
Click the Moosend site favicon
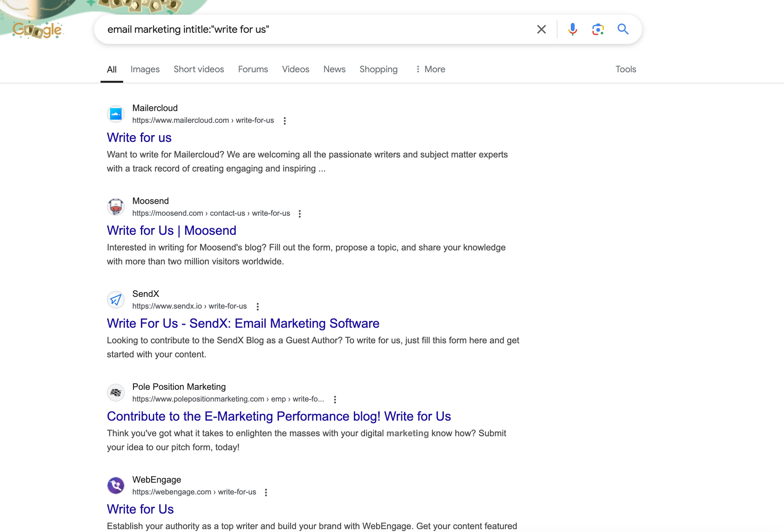[116, 206]
